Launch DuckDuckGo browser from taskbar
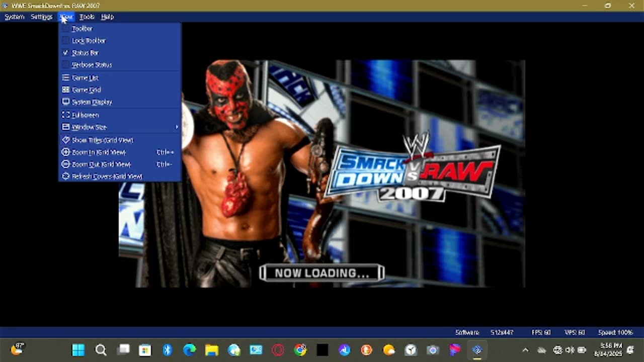This screenshot has width=644, height=362. click(366, 350)
